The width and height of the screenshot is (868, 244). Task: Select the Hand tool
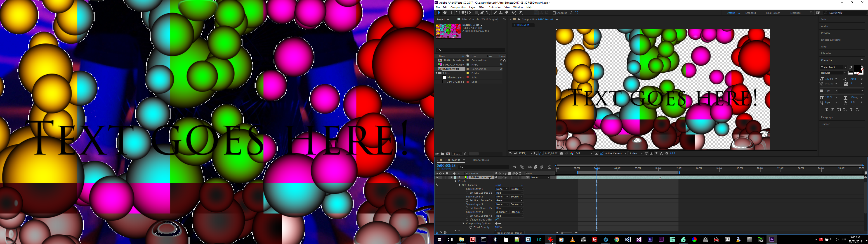coord(445,13)
